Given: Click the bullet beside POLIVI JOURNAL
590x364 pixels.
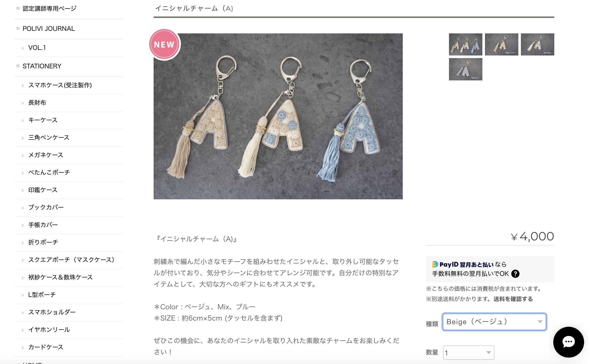Looking at the screenshot, I should [18, 28].
